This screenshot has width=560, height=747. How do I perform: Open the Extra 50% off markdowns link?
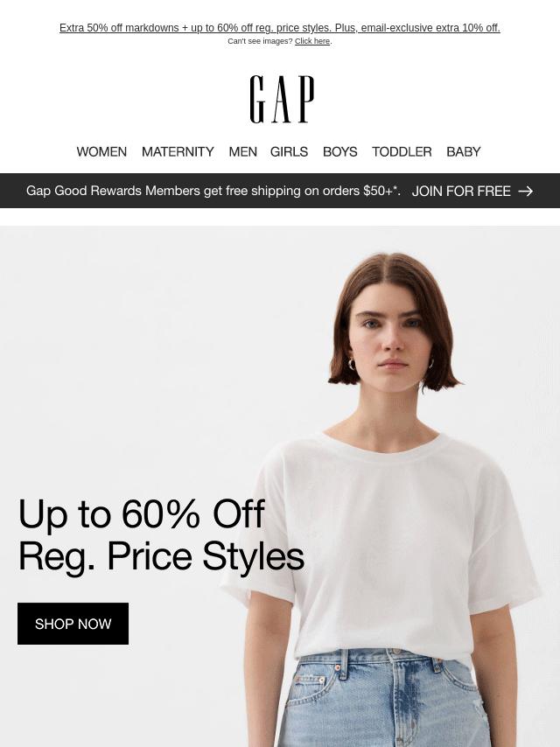point(280,28)
